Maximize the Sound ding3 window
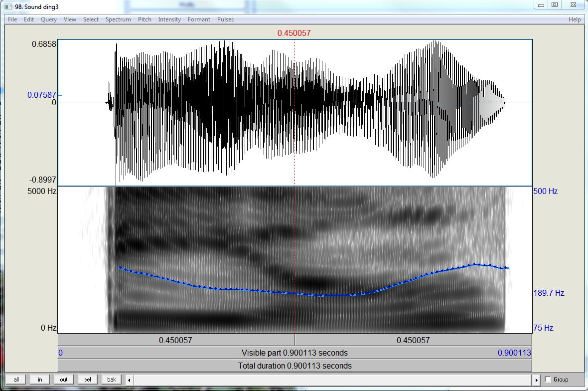Viewport: 588px width, 391px height. click(x=555, y=5)
